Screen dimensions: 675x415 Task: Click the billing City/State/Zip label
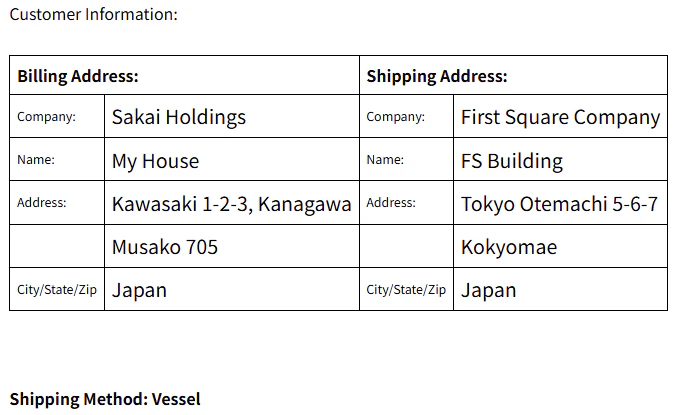pos(57,290)
